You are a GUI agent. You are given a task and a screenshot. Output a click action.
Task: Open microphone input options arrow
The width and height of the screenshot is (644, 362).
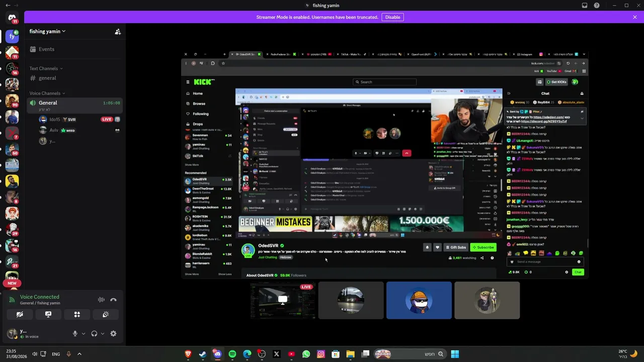(x=84, y=333)
